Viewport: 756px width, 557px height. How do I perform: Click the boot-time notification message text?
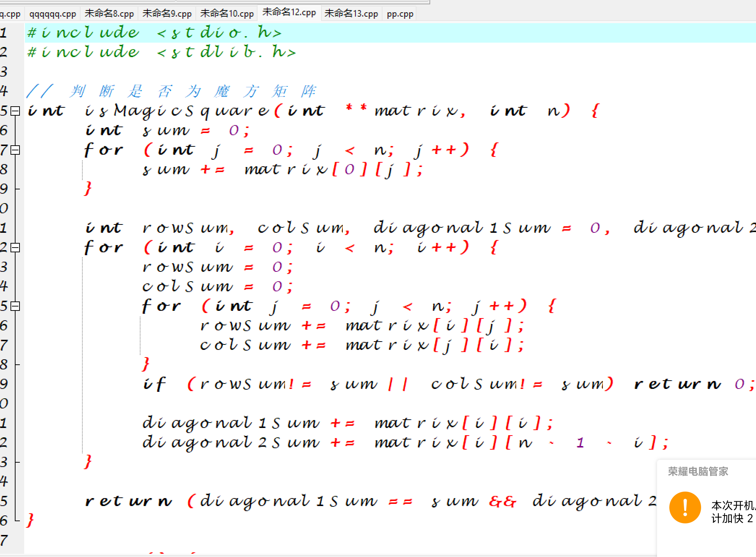tap(732, 511)
